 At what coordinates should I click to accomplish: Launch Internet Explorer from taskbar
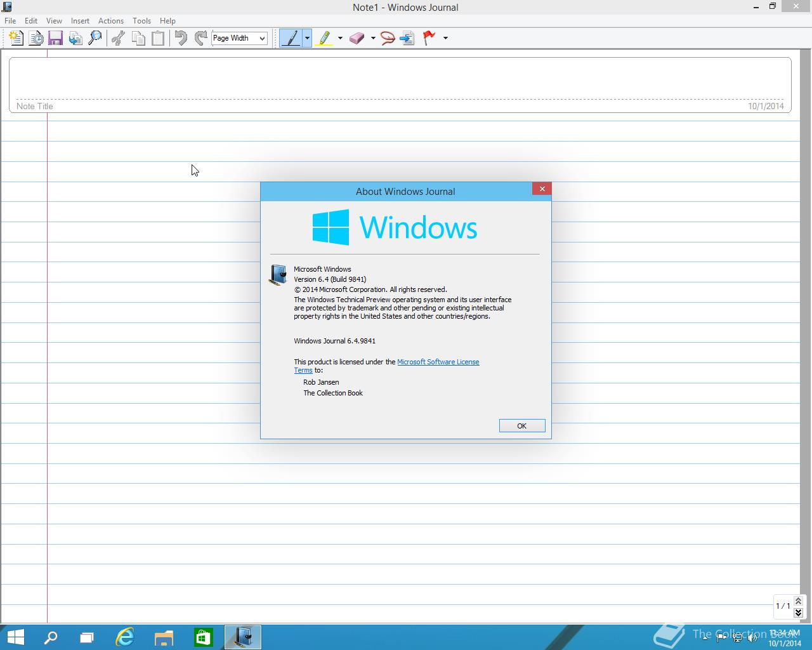click(125, 637)
